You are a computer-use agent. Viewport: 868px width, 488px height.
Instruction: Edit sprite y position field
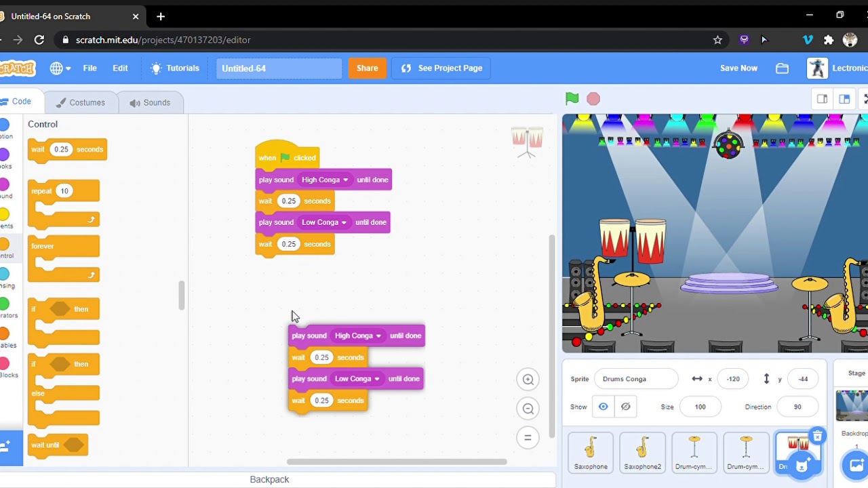[803, 379]
